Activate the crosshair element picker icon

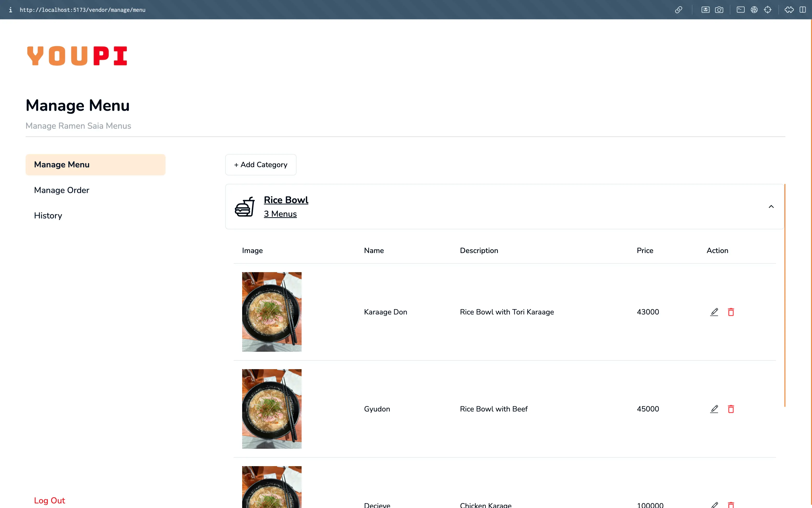[768, 10]
